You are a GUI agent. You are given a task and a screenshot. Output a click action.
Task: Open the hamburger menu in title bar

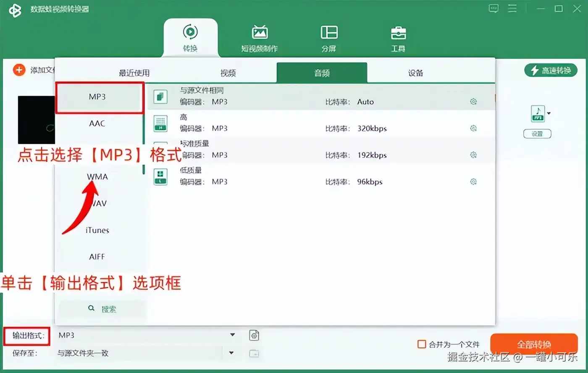coord(512,8)
